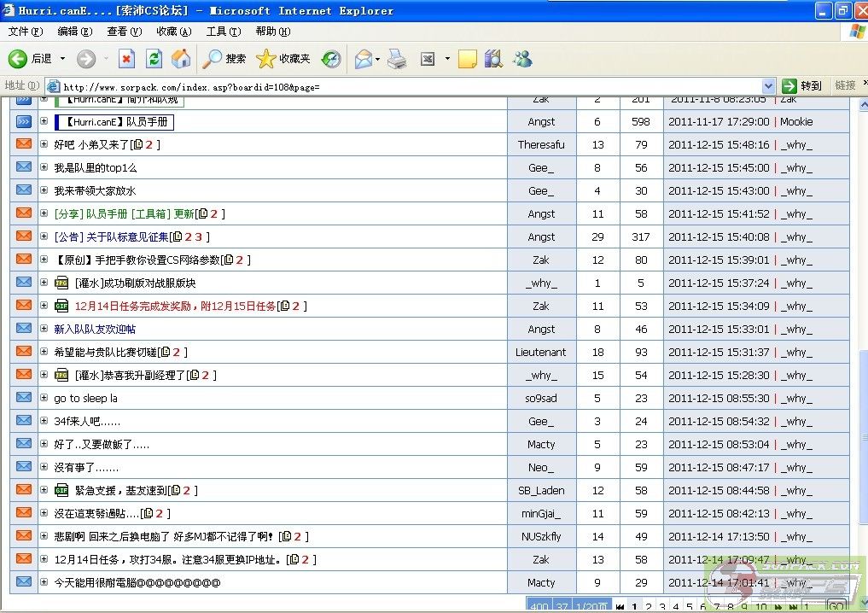
Task: Click the 转到 Go button
Action: point(802,85)
